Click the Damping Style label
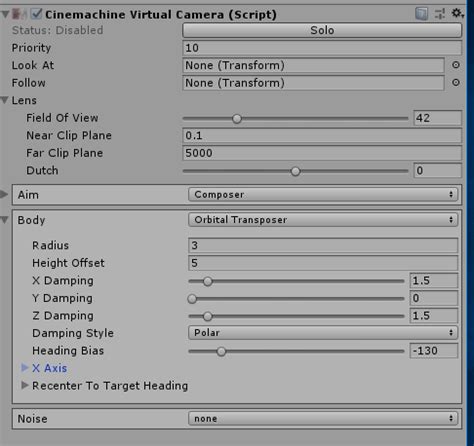474x446 pixels. pos(73,333)
